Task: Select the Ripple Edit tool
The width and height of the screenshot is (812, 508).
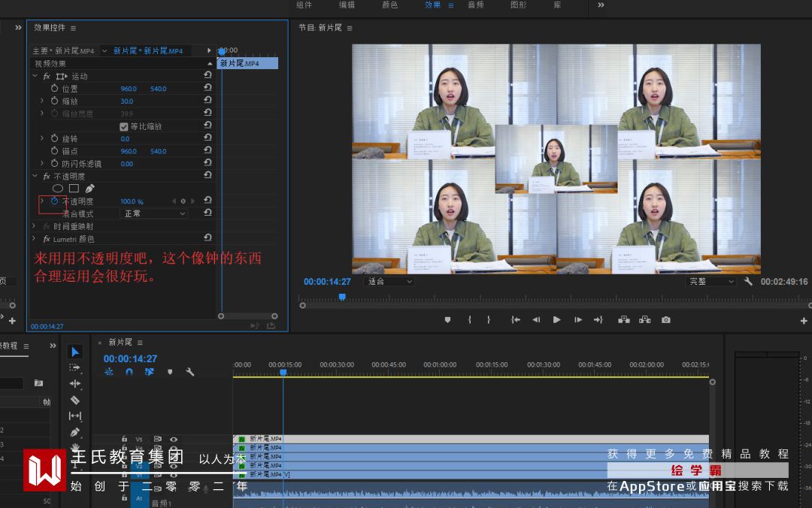Action: (x=75, y=384)
